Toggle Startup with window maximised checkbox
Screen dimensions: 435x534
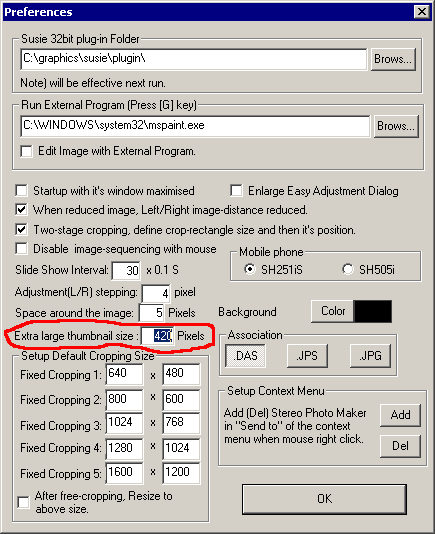[x=21, y=190]
